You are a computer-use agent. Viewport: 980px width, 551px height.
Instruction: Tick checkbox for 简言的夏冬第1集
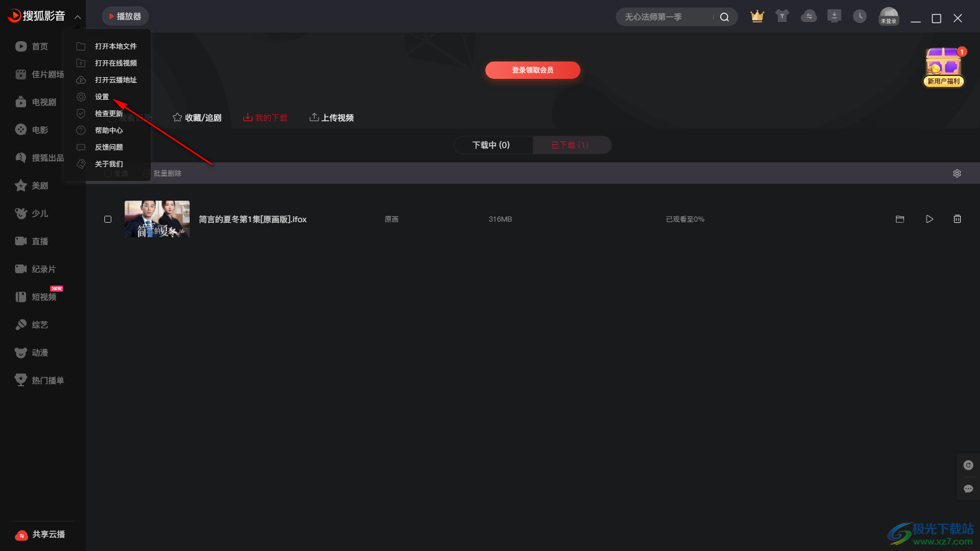(x=108, y=219)
